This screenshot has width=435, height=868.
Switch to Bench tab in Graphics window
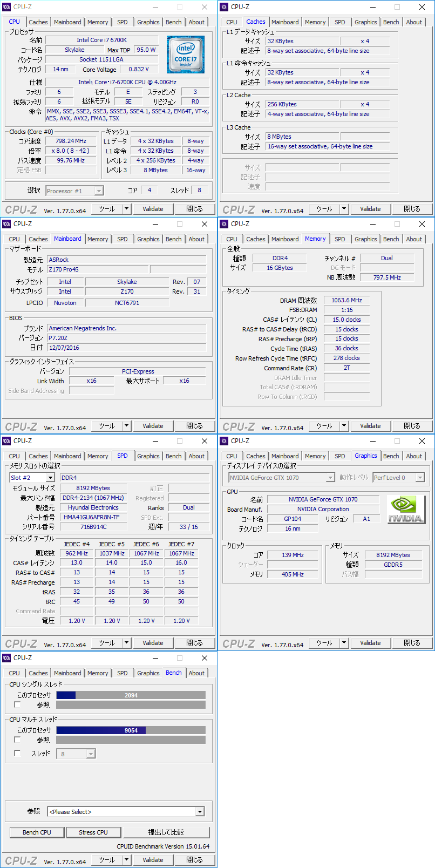tap(391, 456)
